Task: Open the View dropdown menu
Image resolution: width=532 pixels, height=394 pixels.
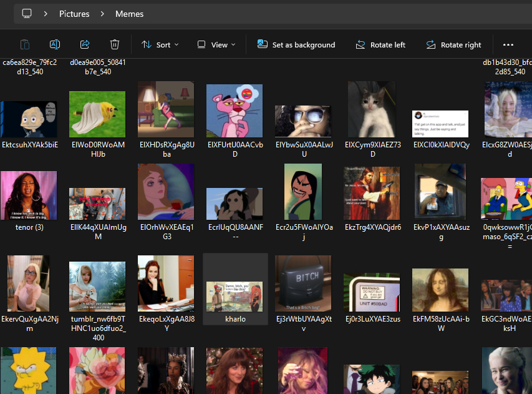Action: pos(216,45)
